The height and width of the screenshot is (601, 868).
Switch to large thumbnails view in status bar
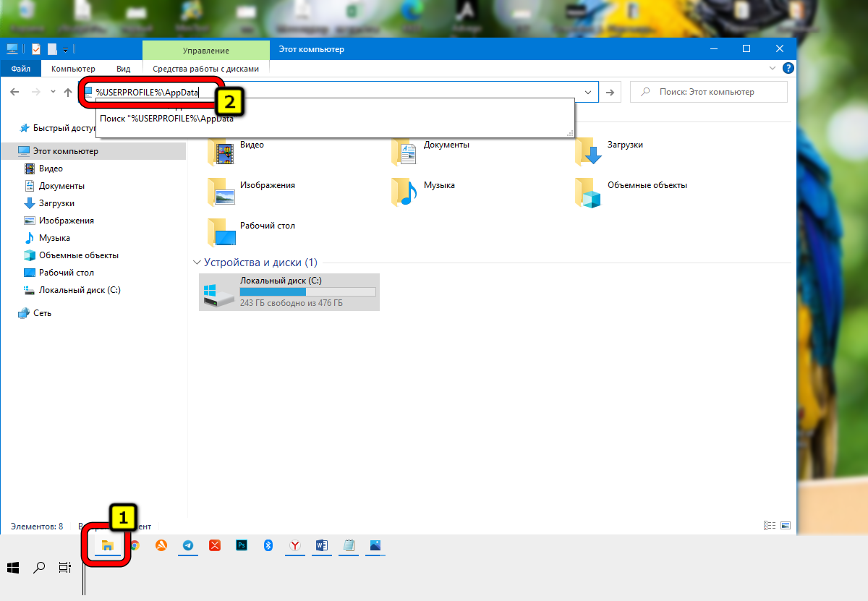[x=785, y=526]
